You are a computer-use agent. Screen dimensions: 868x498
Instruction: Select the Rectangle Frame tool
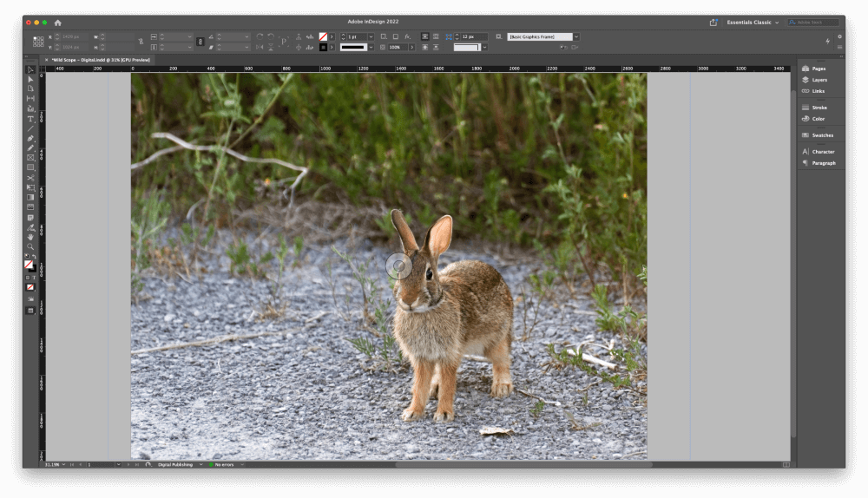pyautogui.click(x=30, y=158)
